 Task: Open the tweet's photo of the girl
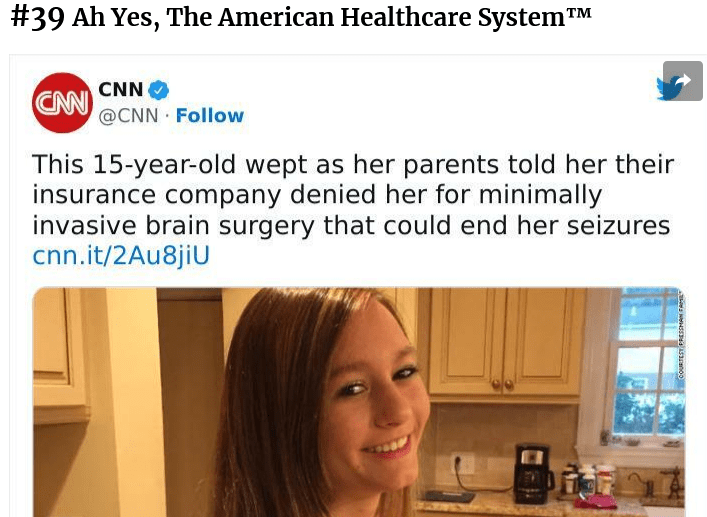tap(359, 402)
